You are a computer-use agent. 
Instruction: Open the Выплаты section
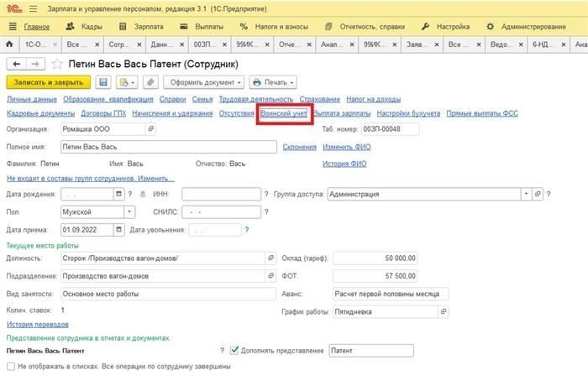pos(202,27)
